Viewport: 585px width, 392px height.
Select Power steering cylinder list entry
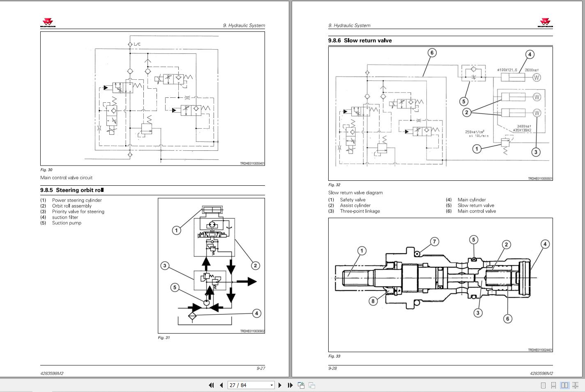(x=77, y=200)
